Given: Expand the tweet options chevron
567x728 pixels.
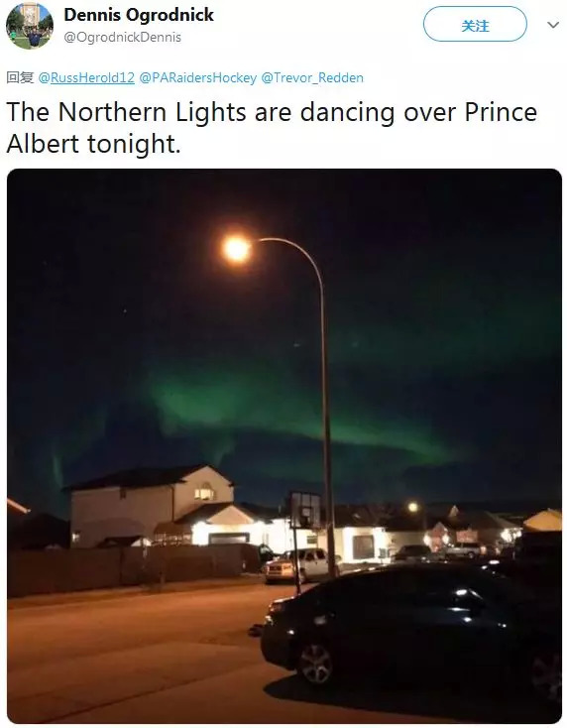Looking at the screenshot, I should (552, 25).
